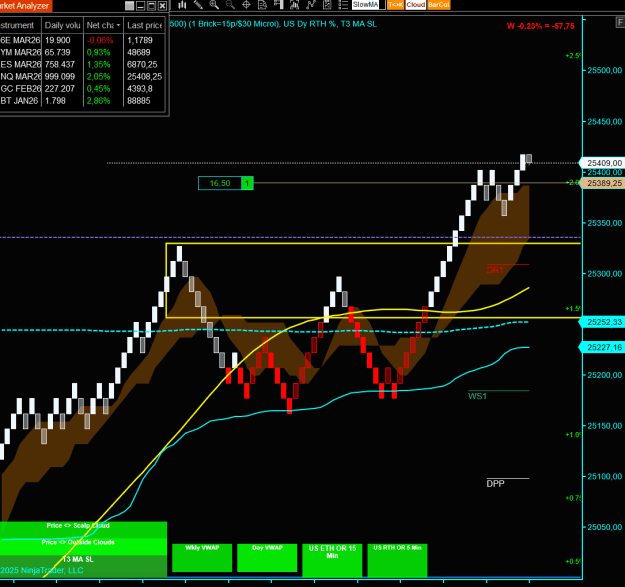Click the zoom in magnifier icon
Image resolution: width=625 pixels, height=587 pixels.
click(214, 5)
